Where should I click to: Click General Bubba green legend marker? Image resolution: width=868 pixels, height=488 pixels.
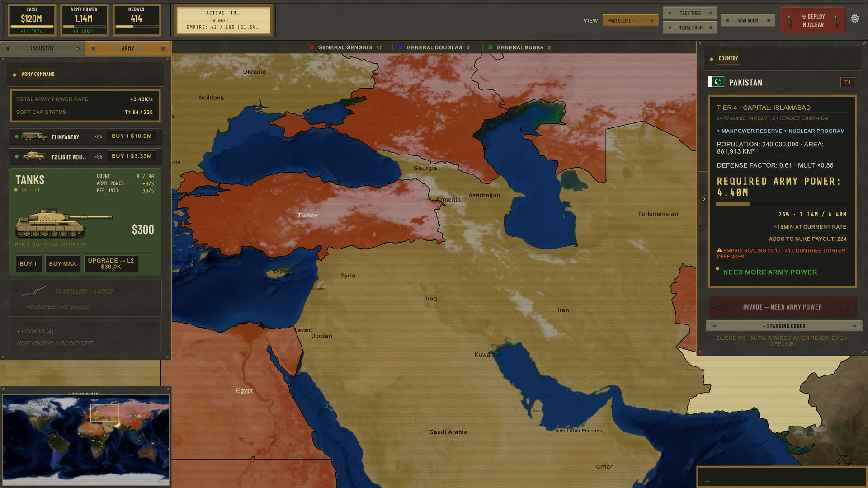[491, 47]
